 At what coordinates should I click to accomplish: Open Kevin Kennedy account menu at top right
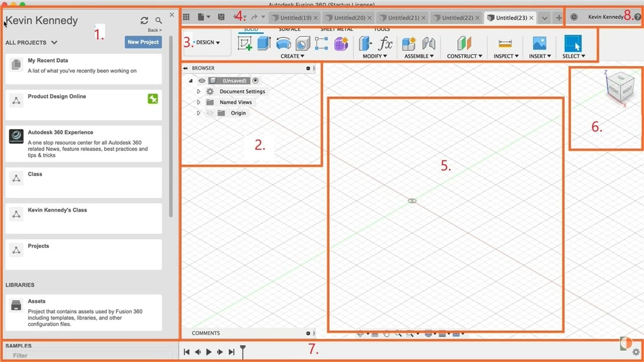click(606, 17)
